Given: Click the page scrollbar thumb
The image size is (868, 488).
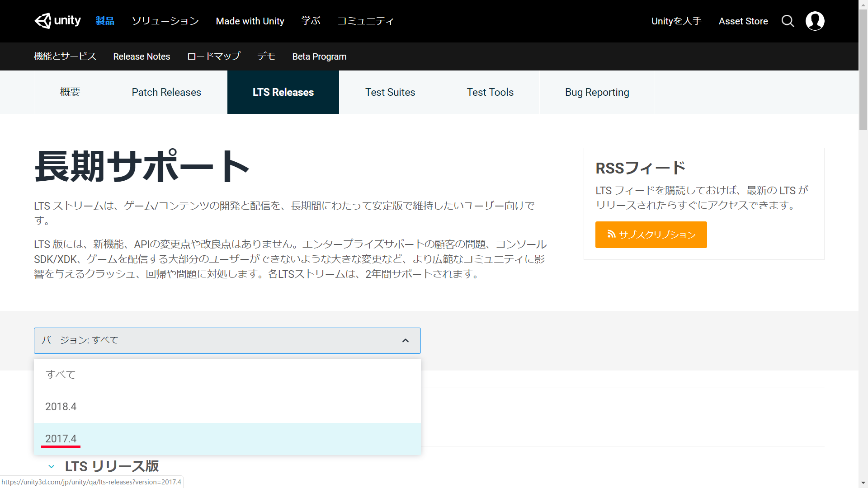Looking at the screenshot, I should [x=863, y=70].
